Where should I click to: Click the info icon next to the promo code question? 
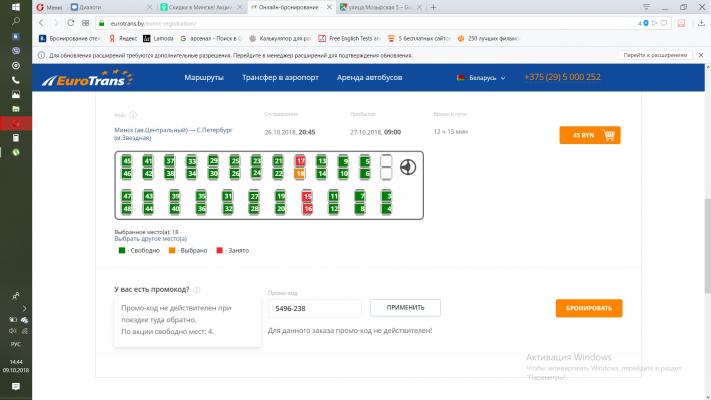tap(197, 290)
